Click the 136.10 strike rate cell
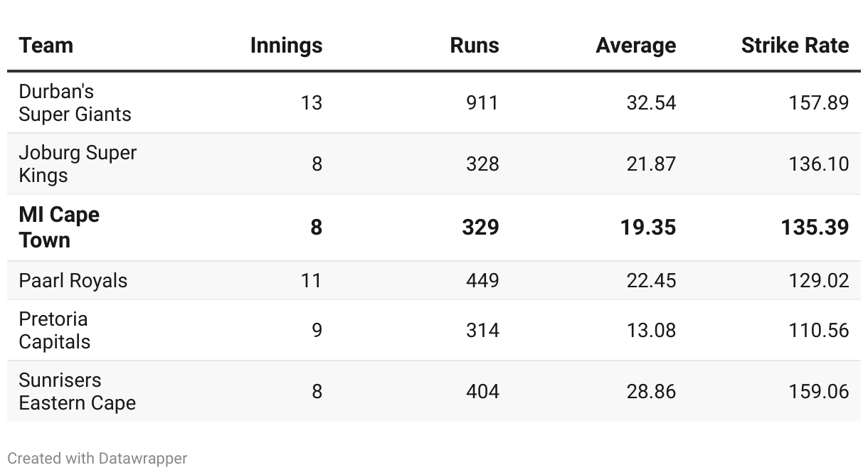The height and width of the screenshot is (475, 868). click(x=819, y=164)
